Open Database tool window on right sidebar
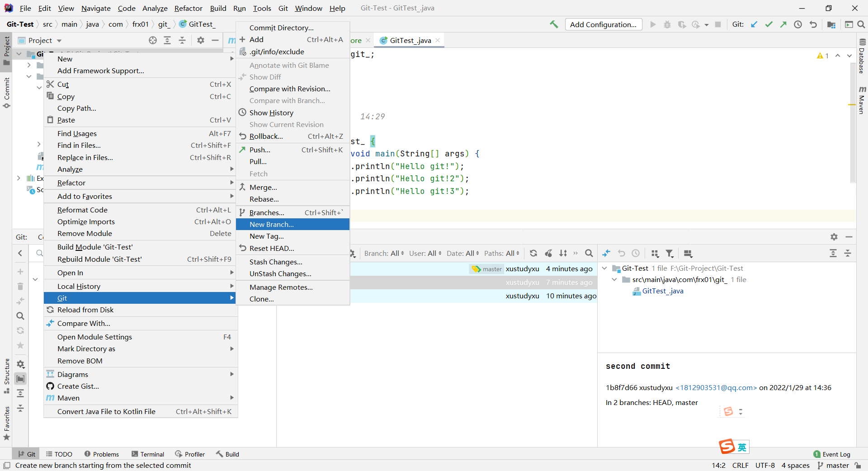 click(x=862, y=56)
